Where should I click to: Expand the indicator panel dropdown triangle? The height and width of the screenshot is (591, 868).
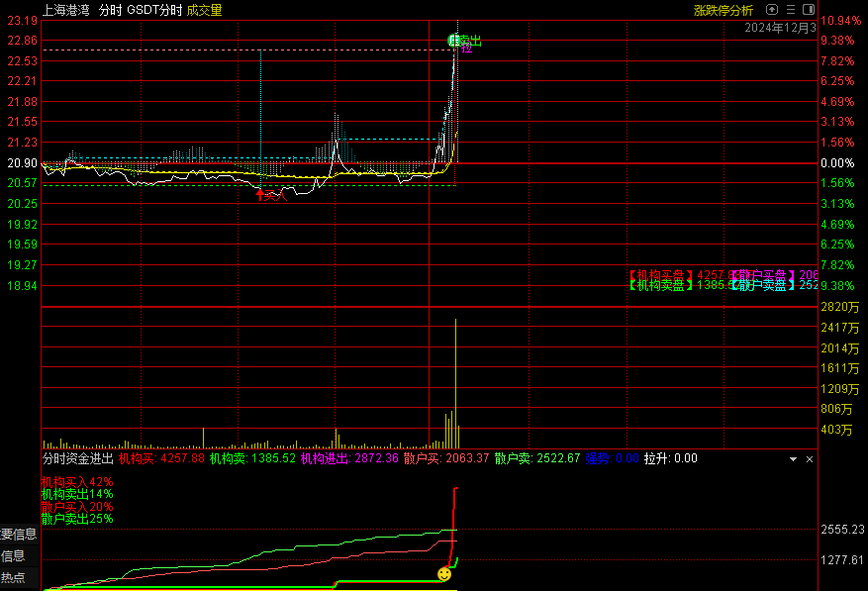point(792,459)
